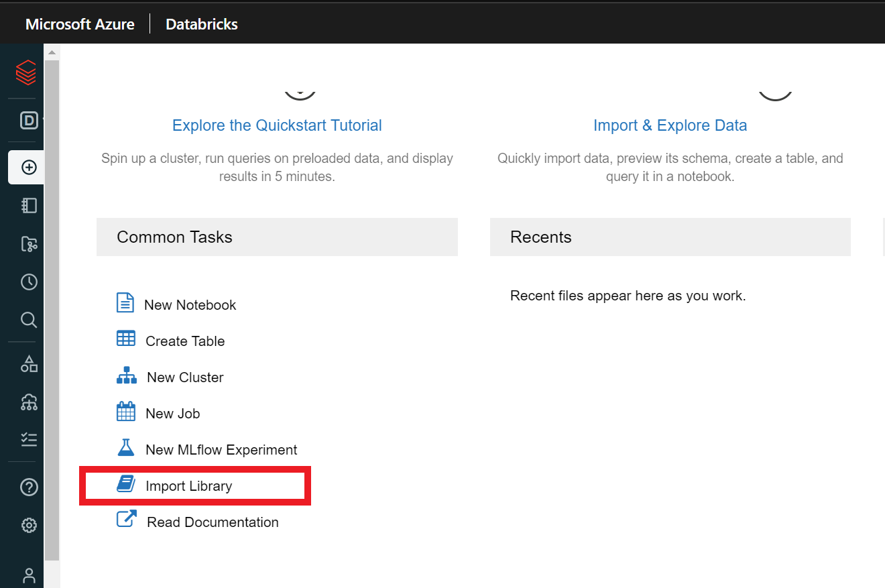The width and height of the screenshot is (885, 588).
Task: Click the user account icon in sidebar
Action: (x=29, y=576)
